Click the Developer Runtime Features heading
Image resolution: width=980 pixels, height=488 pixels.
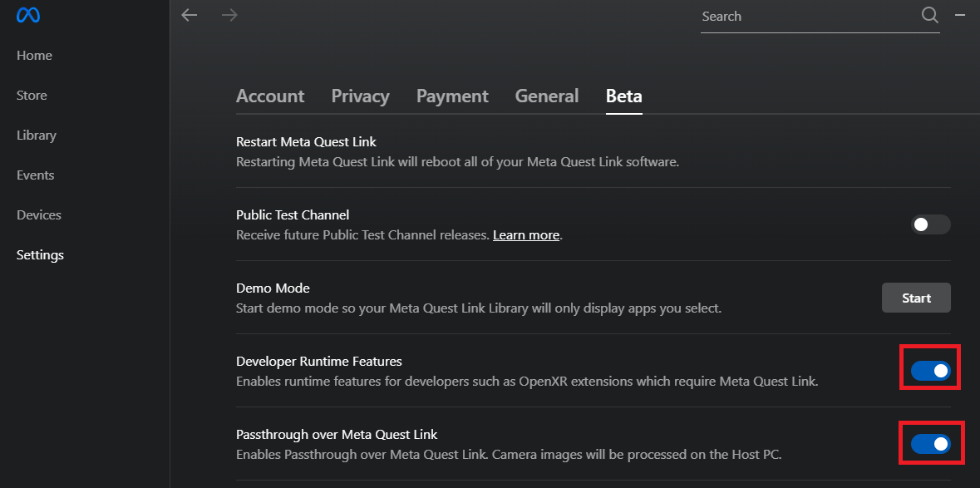point(318,361)
